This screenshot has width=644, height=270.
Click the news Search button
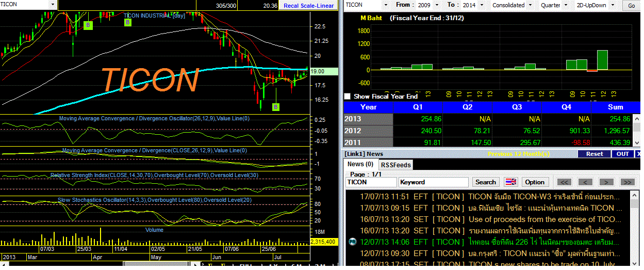point(486,182)
